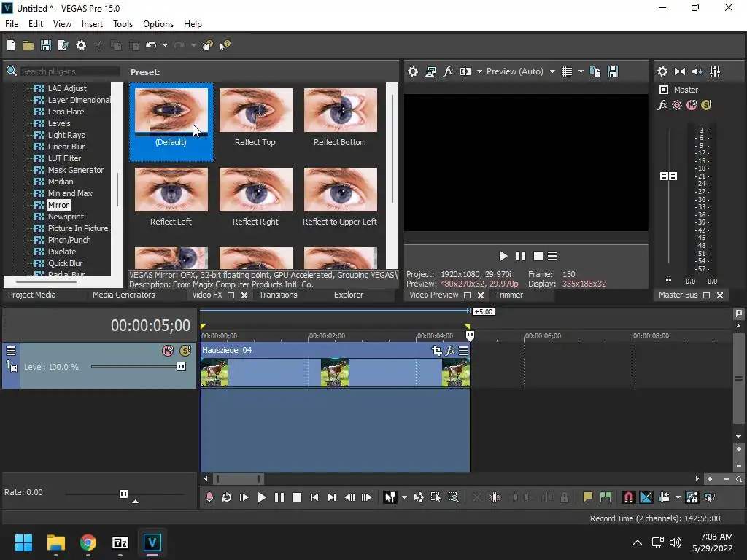Copy snapshot to clipboard in preview
This screenshot has width=747, height=560.
[x=595, y=71]
